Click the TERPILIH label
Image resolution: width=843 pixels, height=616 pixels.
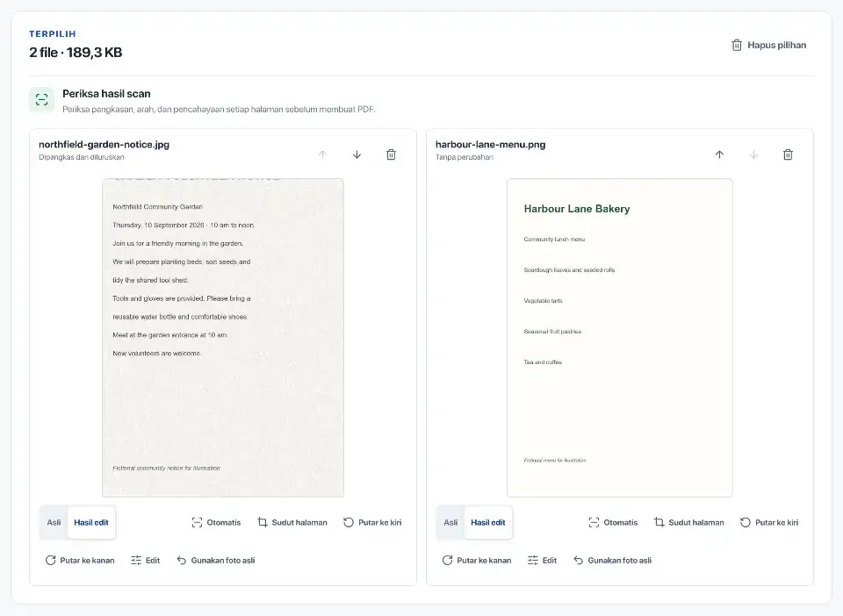[52, 34]
